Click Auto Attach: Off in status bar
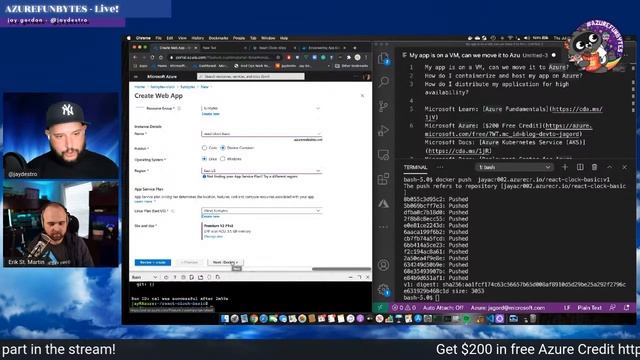Image resolution: width=640 pixels, height=360 pixels. click(x=443, y=308)
